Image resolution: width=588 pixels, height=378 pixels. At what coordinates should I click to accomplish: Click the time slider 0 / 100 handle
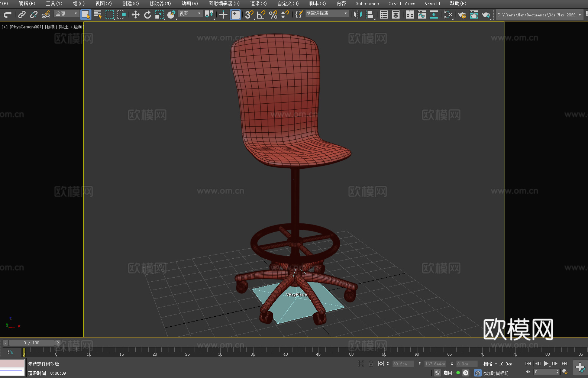tap(32, 343)
